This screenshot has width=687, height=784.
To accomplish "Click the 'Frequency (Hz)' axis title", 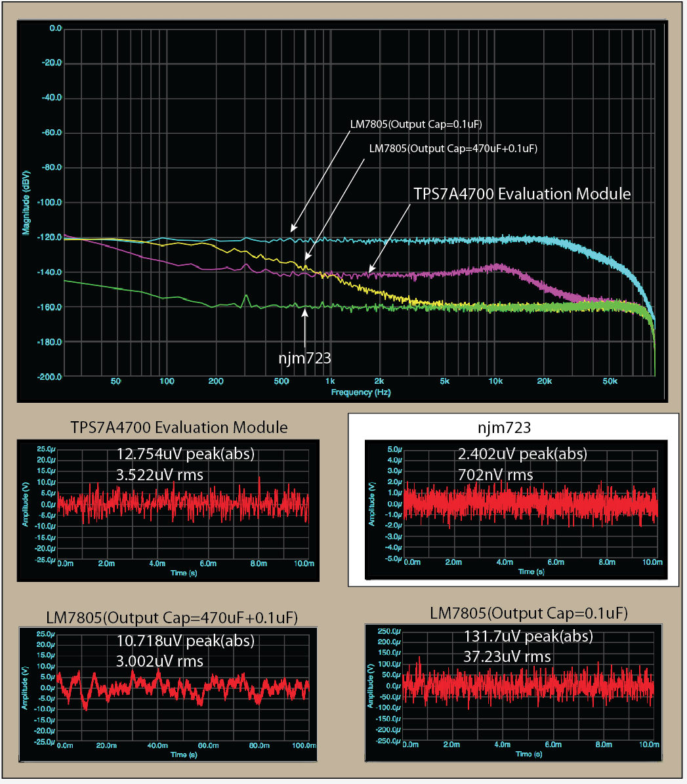I will [x=361, y=392].
